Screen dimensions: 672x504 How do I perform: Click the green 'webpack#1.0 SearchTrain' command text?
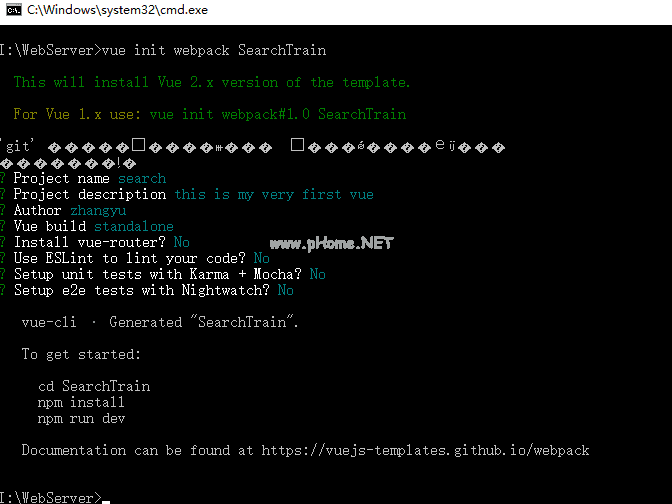click(314, 114)
